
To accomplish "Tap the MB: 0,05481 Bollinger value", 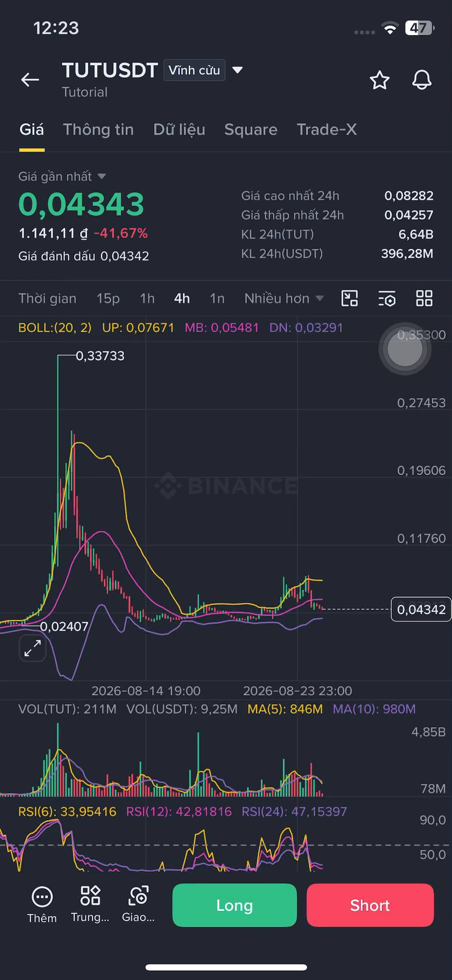I will pyautogui.click(x=221, y=328).
